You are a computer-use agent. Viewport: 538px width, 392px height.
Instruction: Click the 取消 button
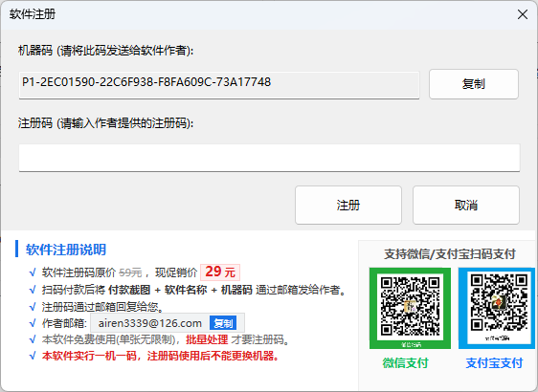(x=466, y=205)
